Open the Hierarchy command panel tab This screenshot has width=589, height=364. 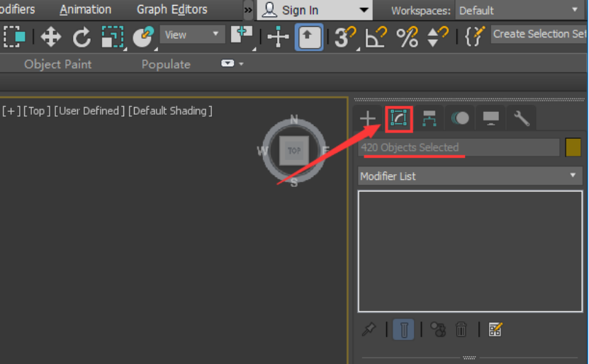coord(430,118)
